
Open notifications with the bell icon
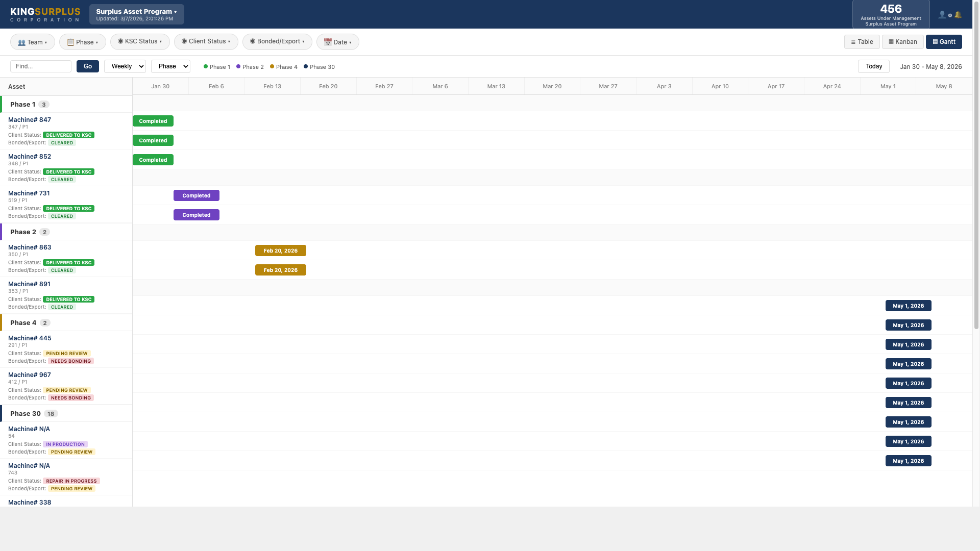click(x=958, y=15)
